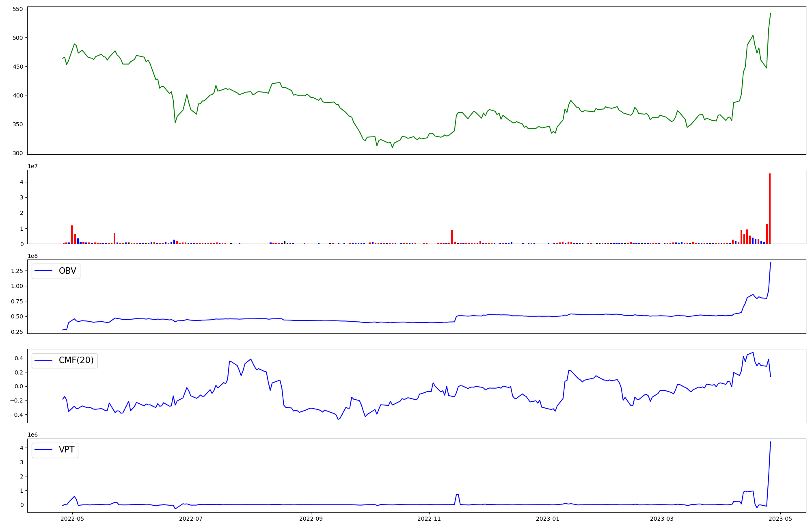This screenshot has width=812, height=528.
Task: Click the price line's final peak
Action: (x=770, y=14)
